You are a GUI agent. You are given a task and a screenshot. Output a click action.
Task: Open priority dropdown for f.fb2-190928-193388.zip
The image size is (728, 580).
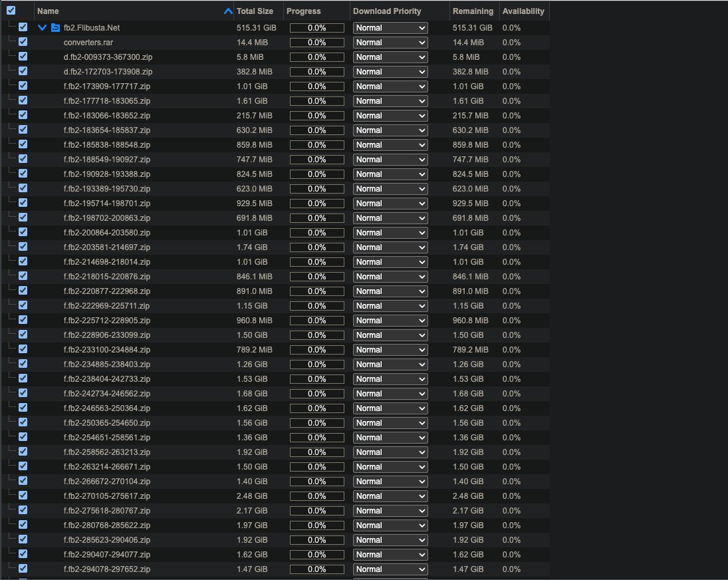click(390, 174)
